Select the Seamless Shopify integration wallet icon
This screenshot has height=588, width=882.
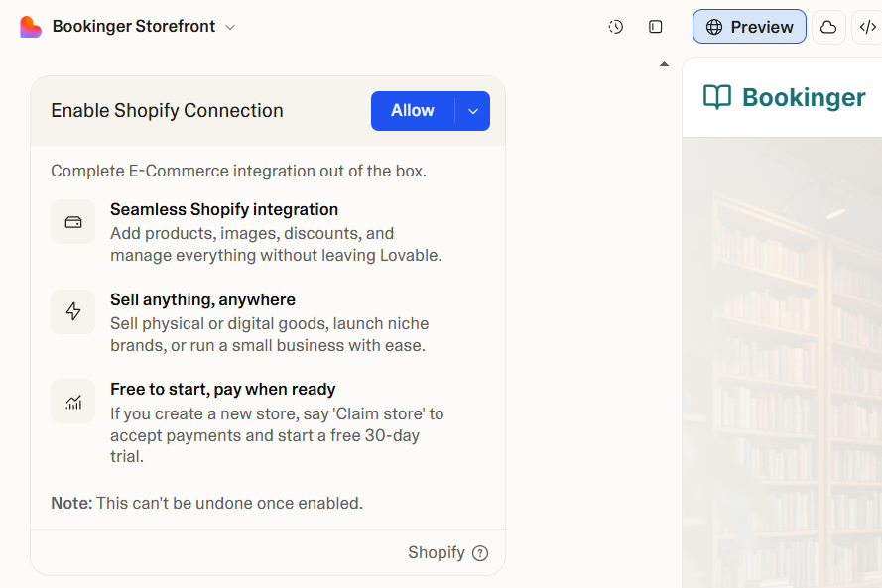point(72,221)
